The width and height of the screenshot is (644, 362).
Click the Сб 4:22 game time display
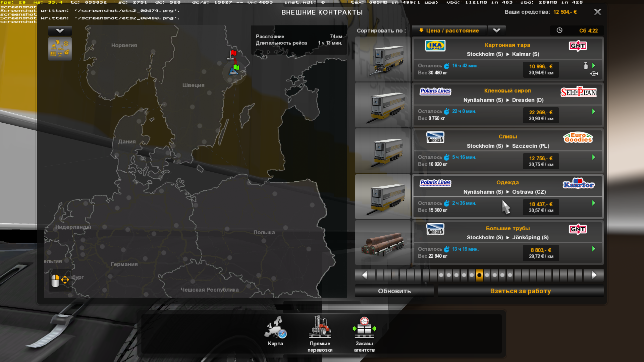click(588, 31)
